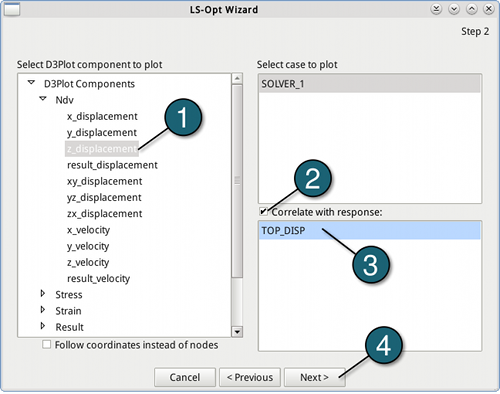This screenshot has height=394, width=500.
Task: Maximize the LS-Opt Wizard window
Action: pos(471,9)
